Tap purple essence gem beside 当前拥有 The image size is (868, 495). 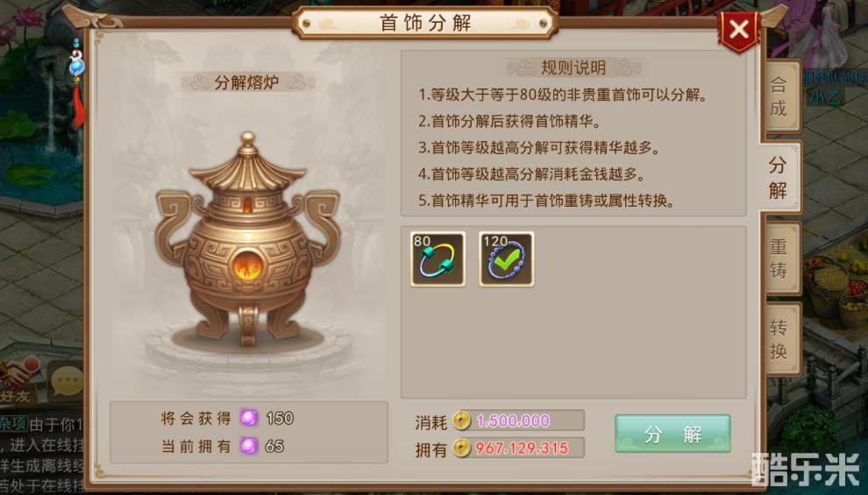tap(249, 445)
